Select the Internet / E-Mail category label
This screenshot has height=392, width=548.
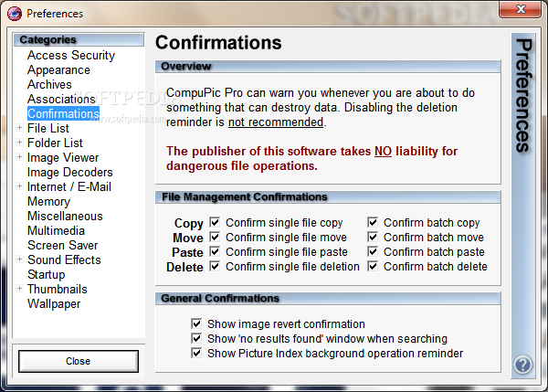[69, 187]
